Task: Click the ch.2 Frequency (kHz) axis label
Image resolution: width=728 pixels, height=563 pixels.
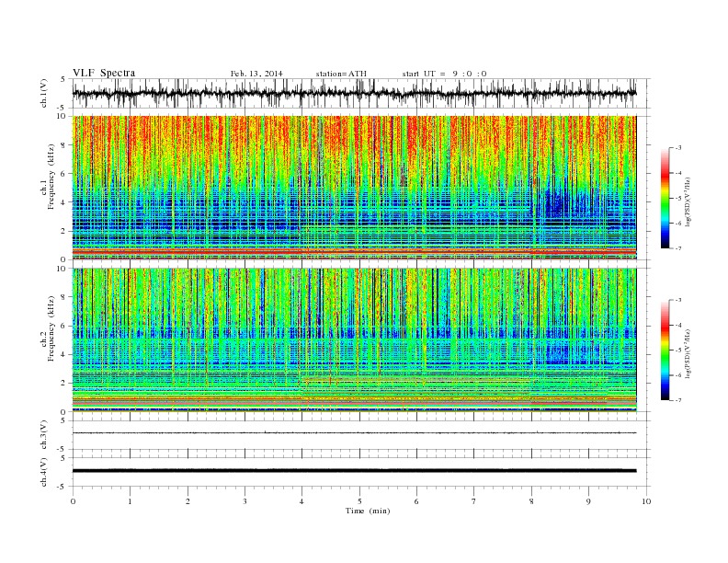Action: pyautogui.click(x=48, y=329)
